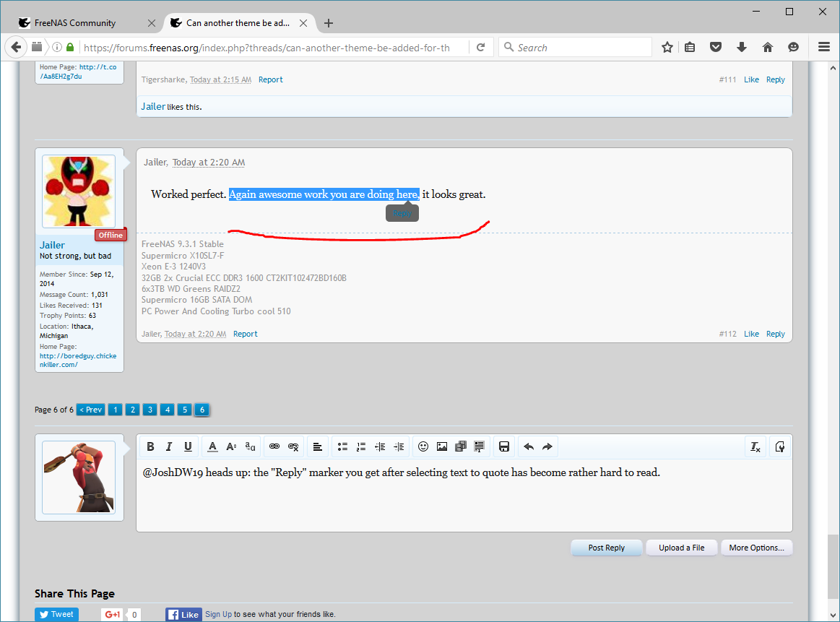Screen dimensions: 840x622
Task: Like post #111 by Tigersharke
Action: pos(751,79)
